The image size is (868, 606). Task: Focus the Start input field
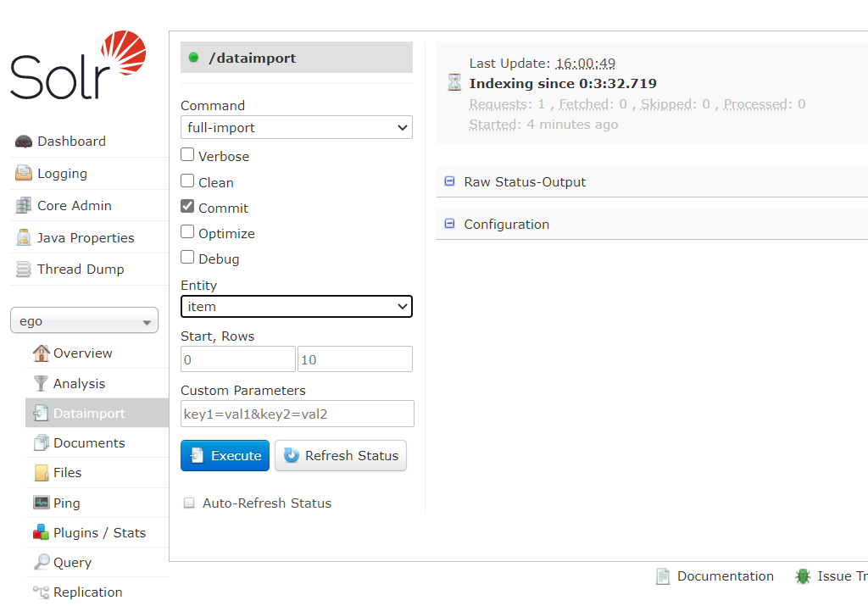point(238,359)
